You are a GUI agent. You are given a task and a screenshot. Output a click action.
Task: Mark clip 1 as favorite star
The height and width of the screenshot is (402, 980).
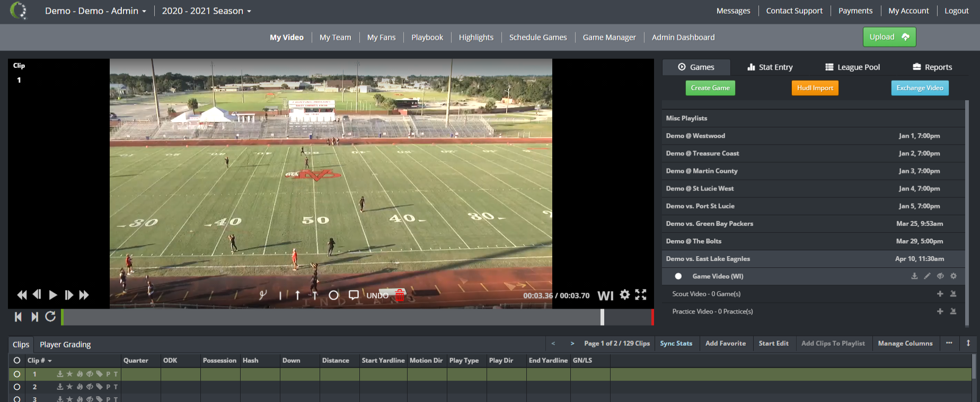(x=69, y=374)
